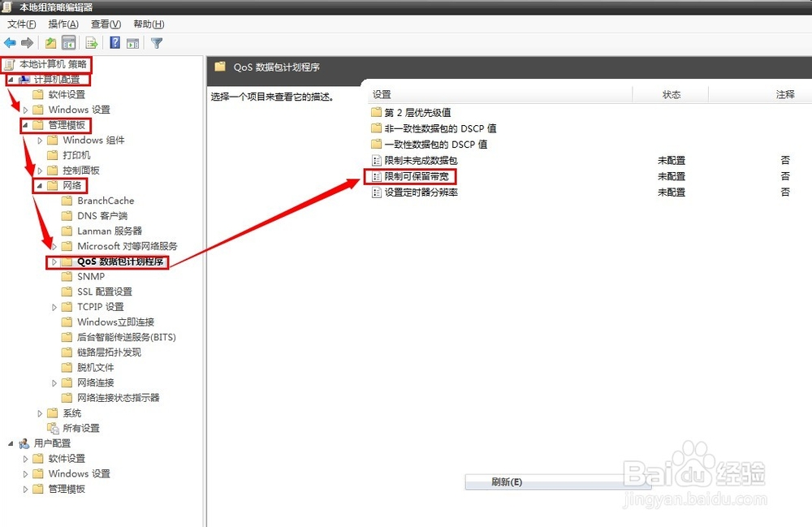Expand the 网络连接 tree node
The width and height of the screenshot is (812, 527).
pyautogui.click(x=54, y=383)
